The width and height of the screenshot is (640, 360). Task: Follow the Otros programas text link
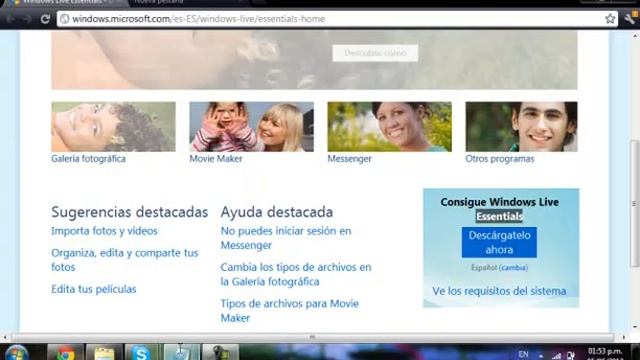click(x=500, y=159)
